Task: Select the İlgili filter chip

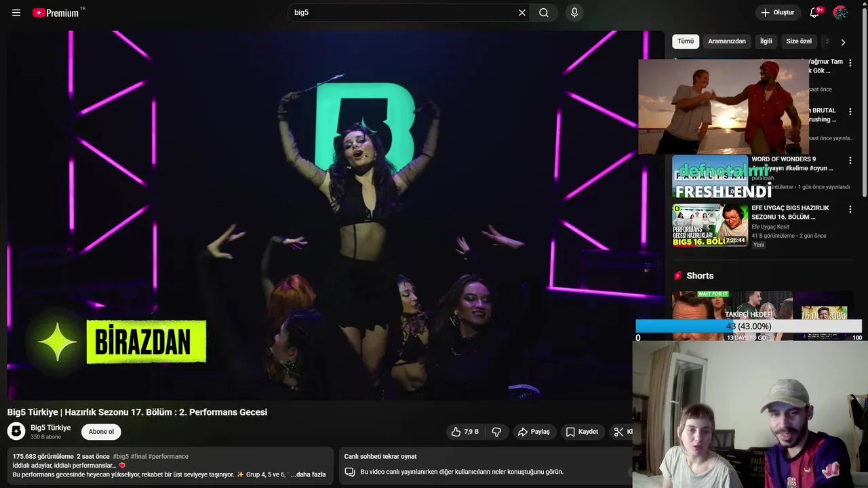Action: 766,41
